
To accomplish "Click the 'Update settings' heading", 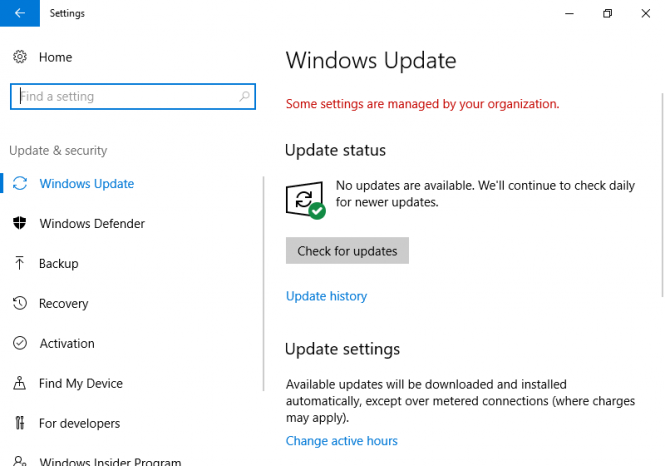I will [x=342, y=349].
